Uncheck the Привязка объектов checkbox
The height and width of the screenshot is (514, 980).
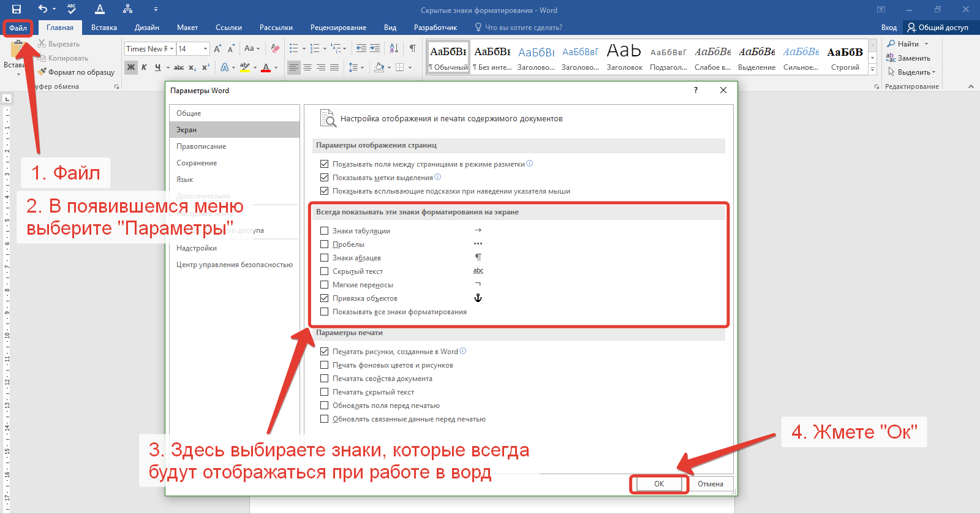(325, 298)
